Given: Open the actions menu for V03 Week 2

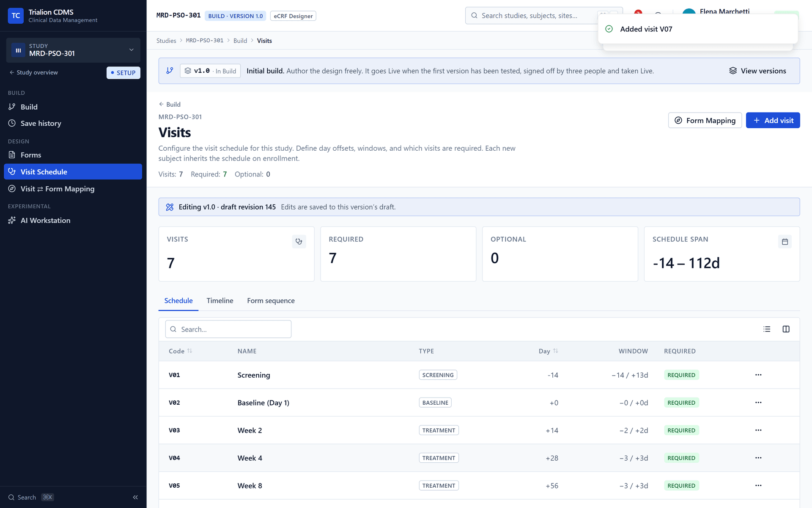Looking at the screenshot, I should [758, 430].
